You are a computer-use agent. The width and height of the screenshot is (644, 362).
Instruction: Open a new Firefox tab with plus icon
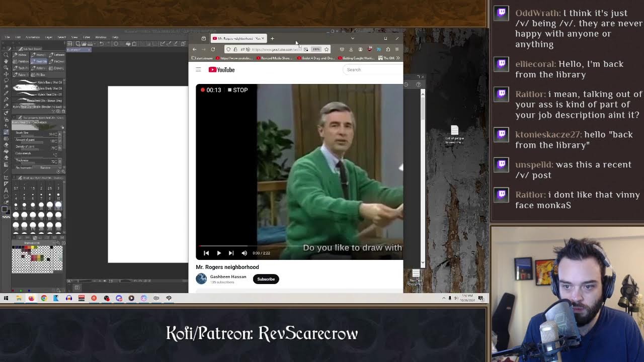[x=272, y=38]
